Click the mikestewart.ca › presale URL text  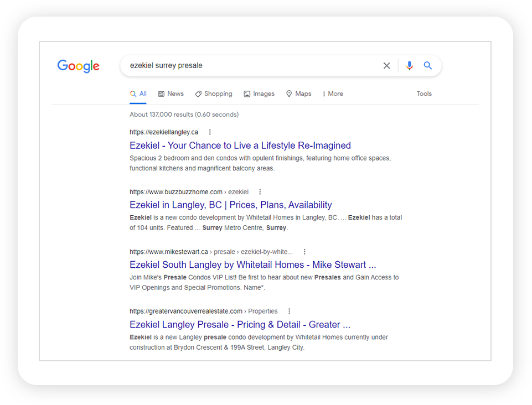[211, 252]
